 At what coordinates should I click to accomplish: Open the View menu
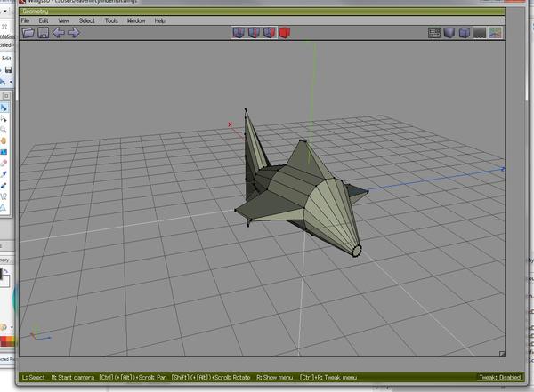point(64,20)
